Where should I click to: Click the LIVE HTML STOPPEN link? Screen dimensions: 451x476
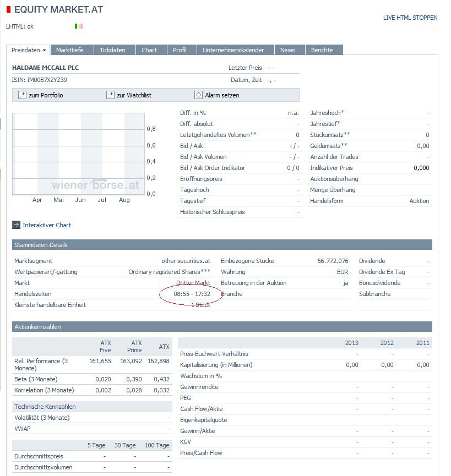click(x=410, y=18)
